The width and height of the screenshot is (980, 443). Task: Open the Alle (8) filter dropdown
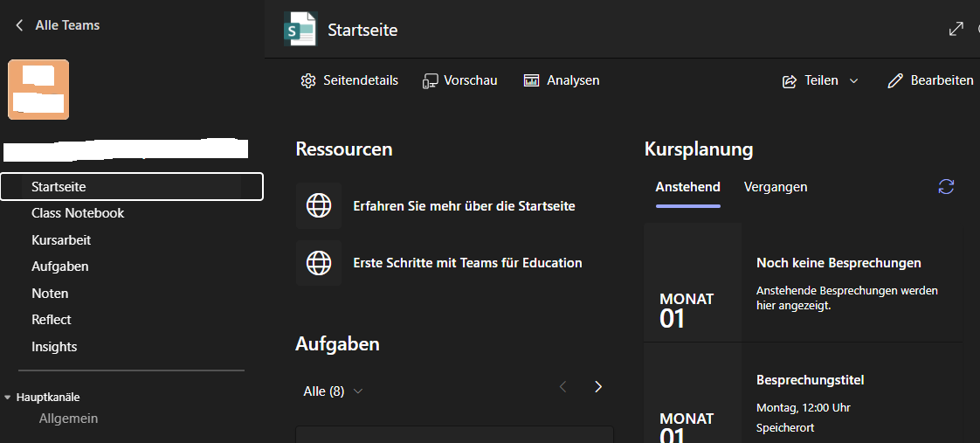point(333,391)
